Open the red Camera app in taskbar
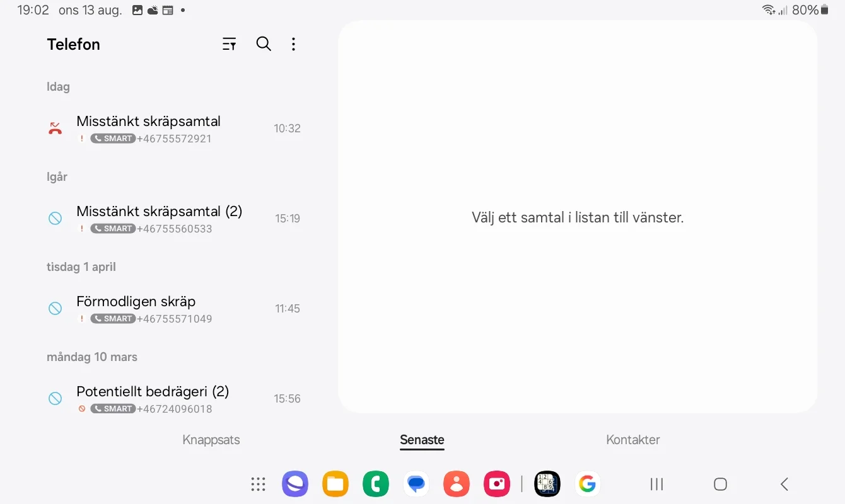Viewport: 845px width, 504px height. [x=497, y=484]
